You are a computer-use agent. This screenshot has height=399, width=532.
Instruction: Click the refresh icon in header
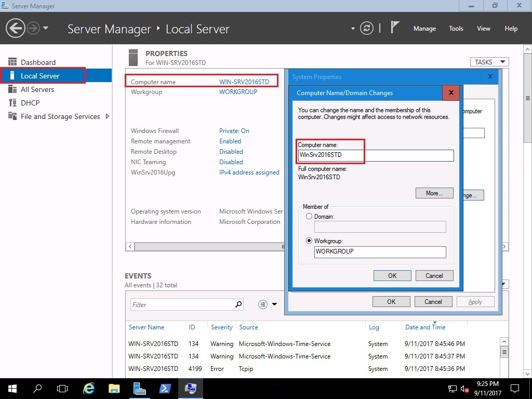coord(367,29)
